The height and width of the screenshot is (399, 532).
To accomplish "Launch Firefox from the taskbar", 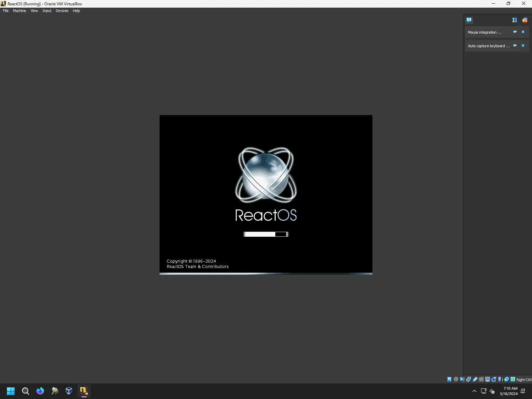I will (x=40, y=391).
